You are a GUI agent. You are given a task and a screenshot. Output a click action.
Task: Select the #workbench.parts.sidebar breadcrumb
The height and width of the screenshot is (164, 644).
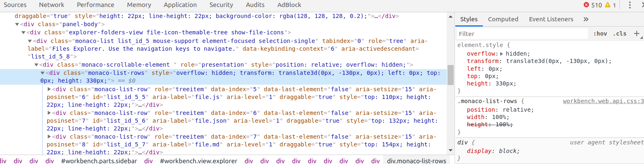[99, 161]
